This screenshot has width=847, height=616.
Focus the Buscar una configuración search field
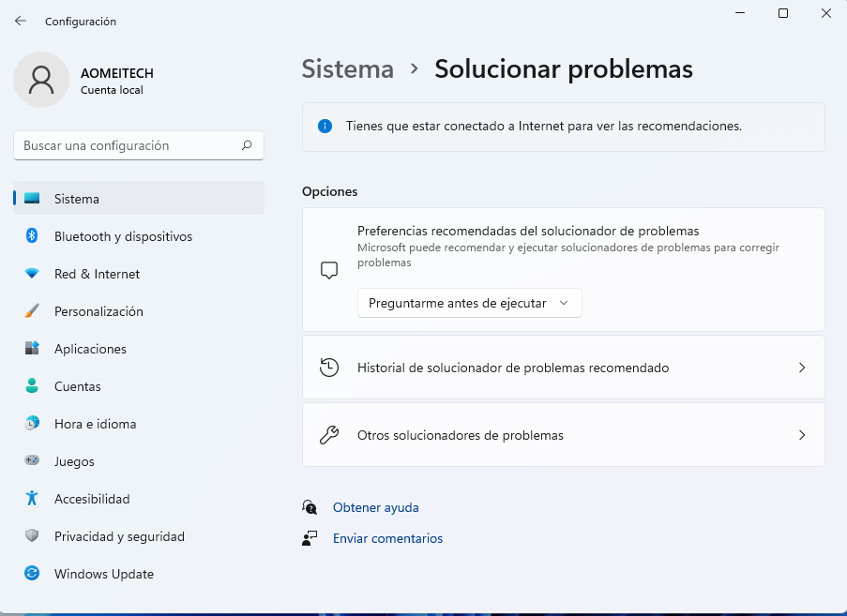tap(127, 145)
